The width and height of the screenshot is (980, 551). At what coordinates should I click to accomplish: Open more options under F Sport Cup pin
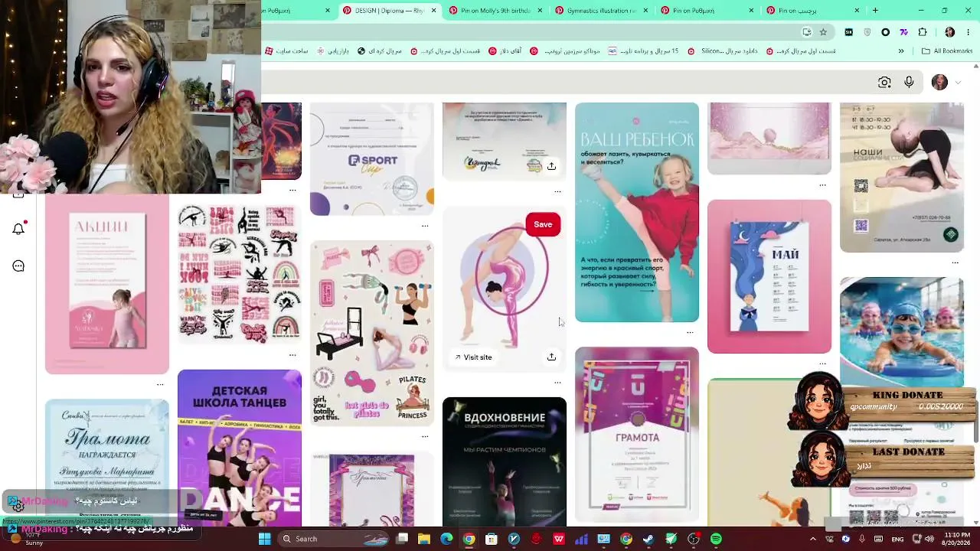[x=425, y=226]
